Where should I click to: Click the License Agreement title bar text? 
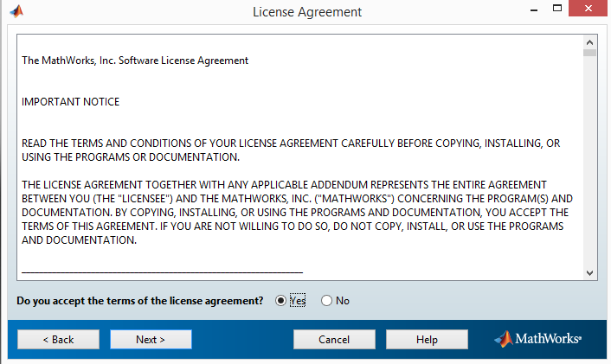pyautogui.click(x=306, y=12)
